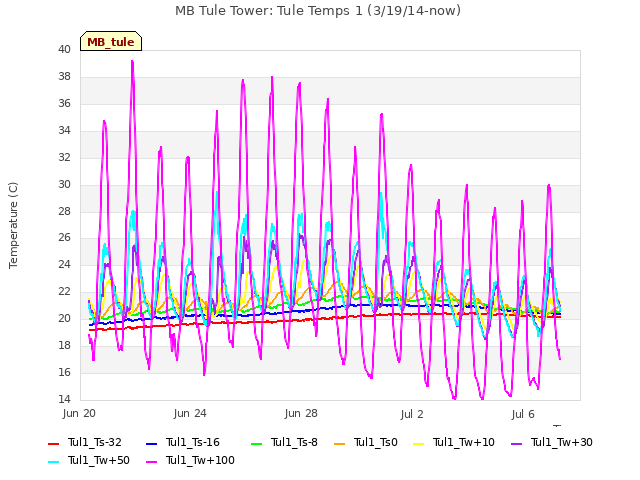Click the Jun 28 x-axis label
This screenshot has width=640, height=480.
coord(301,413)
